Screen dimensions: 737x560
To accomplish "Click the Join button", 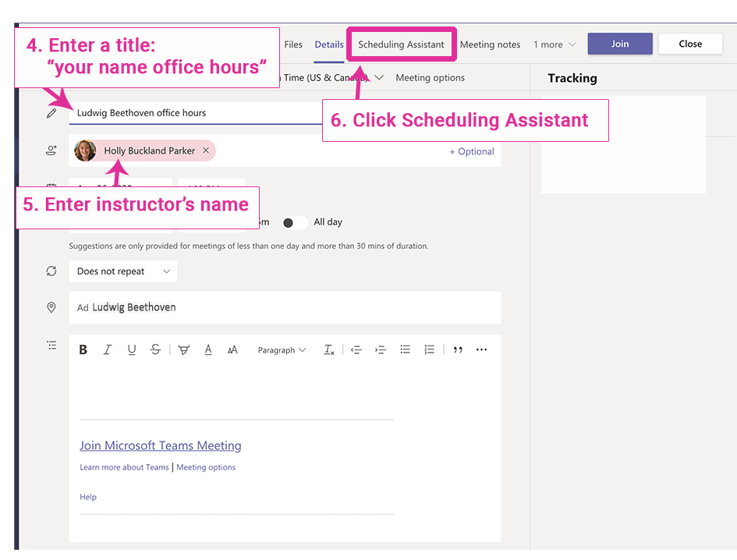I will tap(619, 44).
